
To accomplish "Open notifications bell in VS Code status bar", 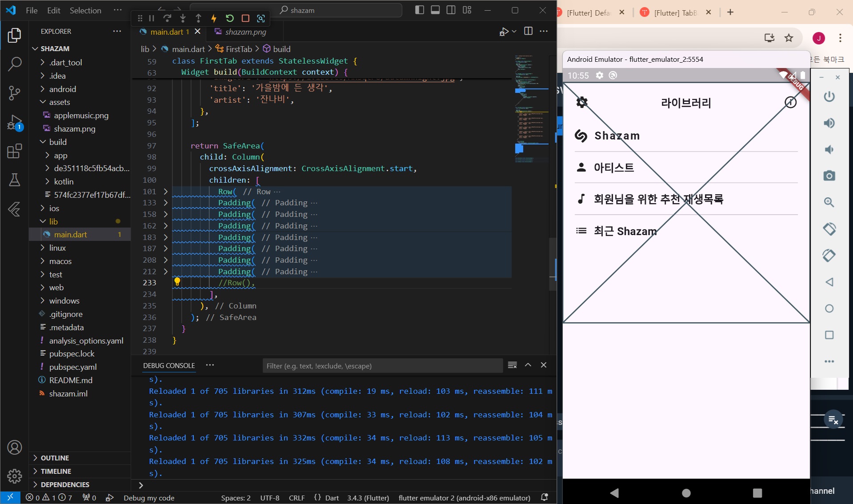I will pyautogui.click(x=545, y=497).
